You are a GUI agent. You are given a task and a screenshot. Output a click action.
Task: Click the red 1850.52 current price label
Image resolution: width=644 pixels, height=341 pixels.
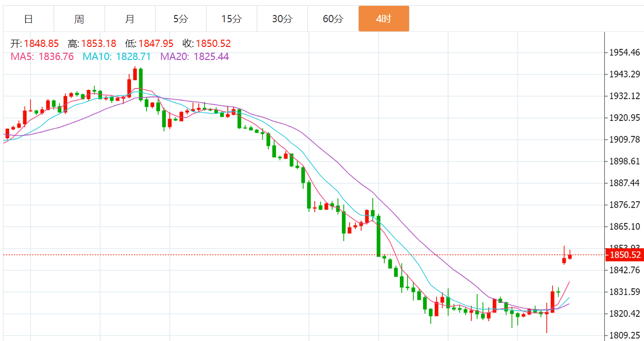click(x=625, y=255)
